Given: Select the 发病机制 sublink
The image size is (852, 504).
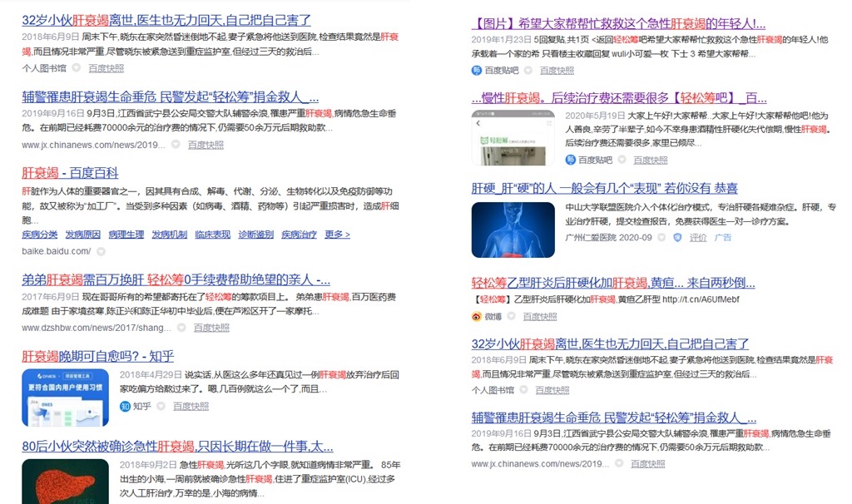Looking at the screenshot, I should pyautogui.click(x=169, y=235).
